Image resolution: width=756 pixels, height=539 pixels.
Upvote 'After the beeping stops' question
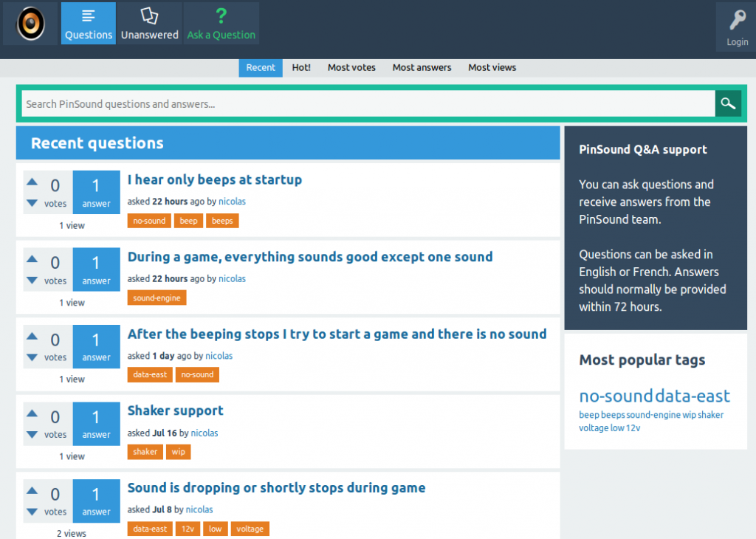coord(32,336)
